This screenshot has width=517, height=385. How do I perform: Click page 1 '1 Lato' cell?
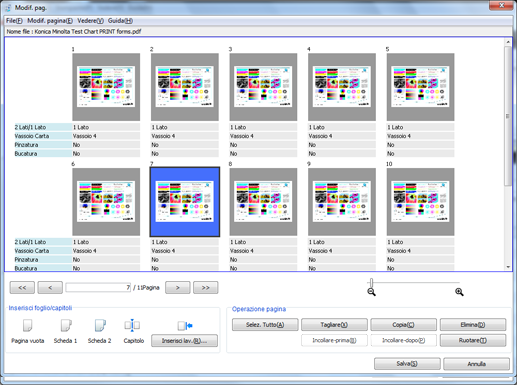pos(106,127)
